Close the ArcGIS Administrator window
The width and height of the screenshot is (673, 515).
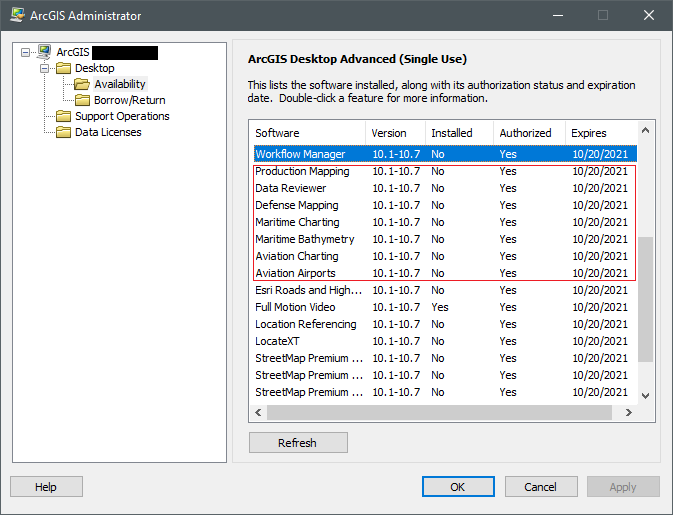pyautogui.click(x=649, y=15)
